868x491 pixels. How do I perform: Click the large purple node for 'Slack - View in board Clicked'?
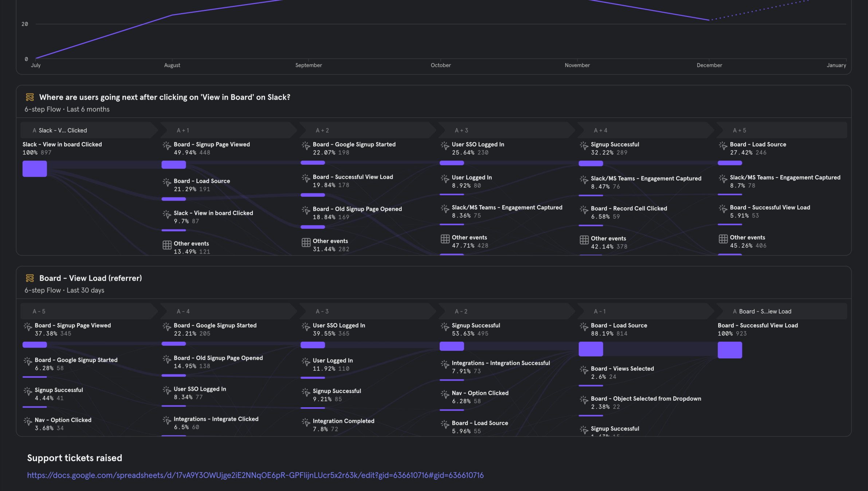(34, 169)
